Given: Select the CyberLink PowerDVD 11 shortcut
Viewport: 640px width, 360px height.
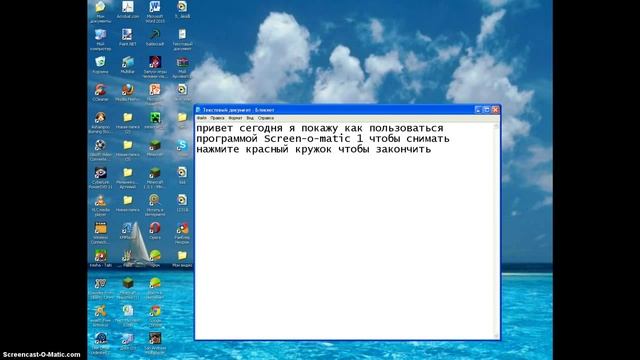Looking at the screenshot, I should tap(100, 178).
